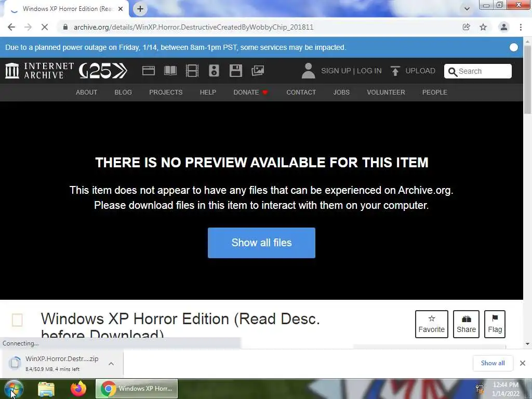Select the Chrome taskbar window button

point(137,389)
